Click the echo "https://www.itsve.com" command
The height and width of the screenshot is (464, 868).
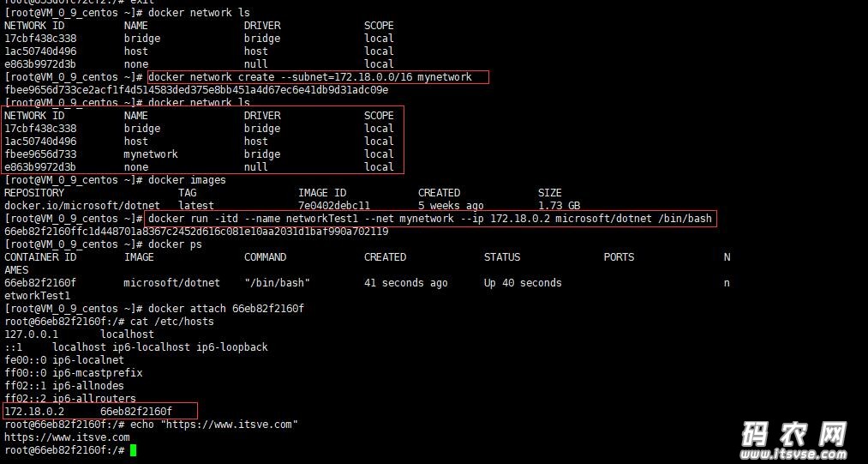(x=214, y=424)
